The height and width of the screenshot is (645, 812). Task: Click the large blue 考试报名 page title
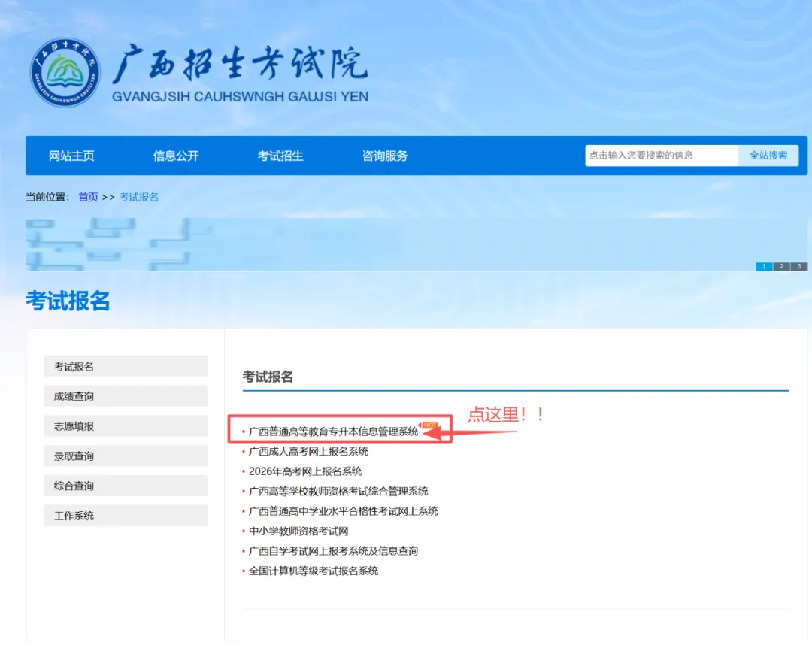pyautogui.click(x=68, y=301)
